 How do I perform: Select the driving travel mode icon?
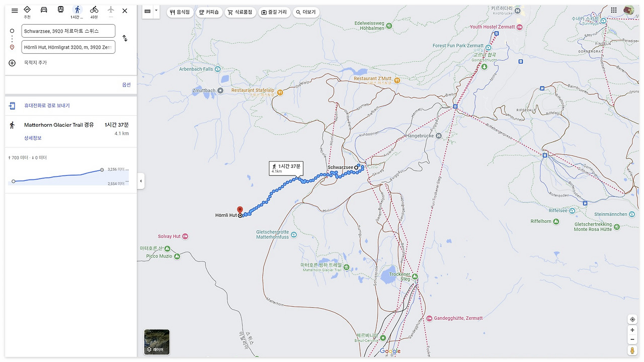click(44, 10)
